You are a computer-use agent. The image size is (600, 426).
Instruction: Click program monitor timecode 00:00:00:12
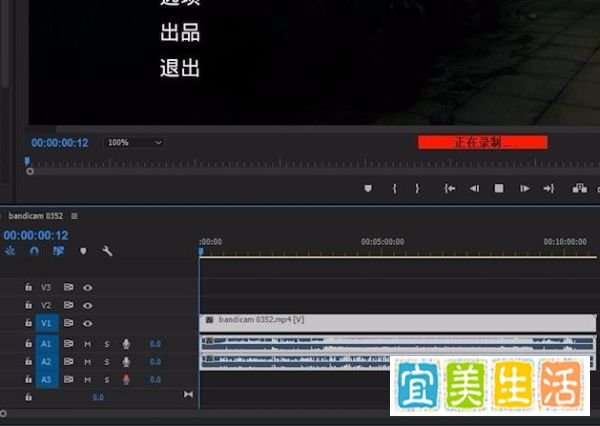coord(60,143)
